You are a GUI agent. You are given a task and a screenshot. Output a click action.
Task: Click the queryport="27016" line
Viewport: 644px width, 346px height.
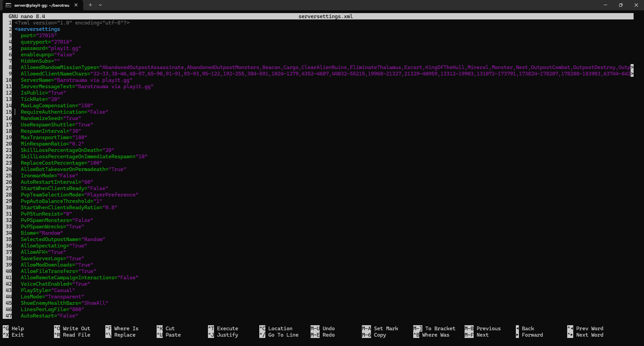[x=46, y=42]
